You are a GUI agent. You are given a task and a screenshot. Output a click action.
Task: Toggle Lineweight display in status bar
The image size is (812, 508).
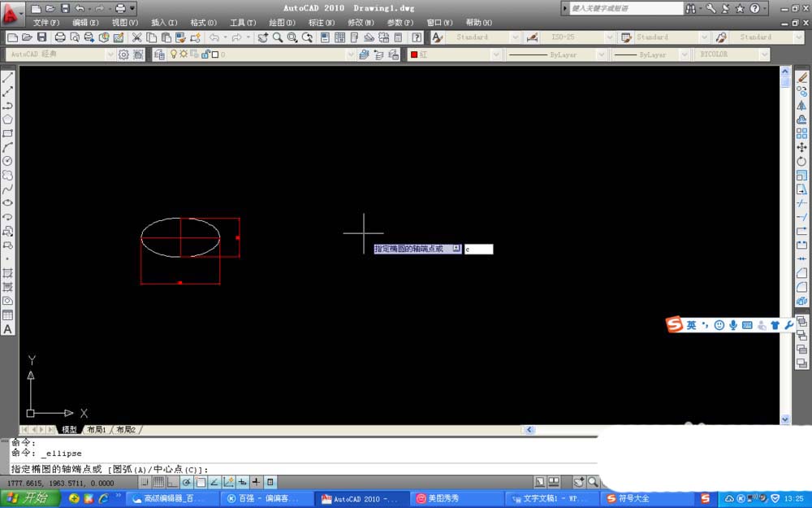[257, 482]
